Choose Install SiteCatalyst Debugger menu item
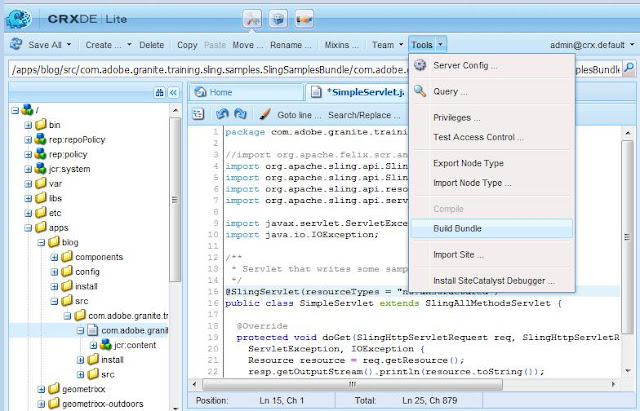The image size is (640, 411). point(491,281)
